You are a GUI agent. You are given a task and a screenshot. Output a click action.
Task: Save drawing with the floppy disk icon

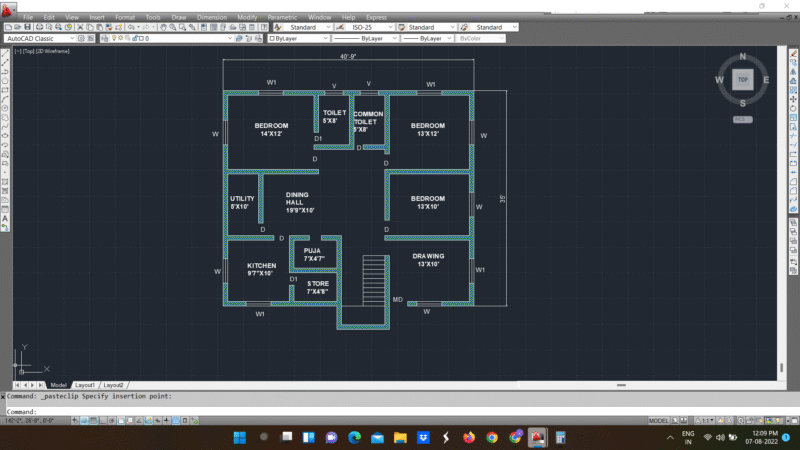(x=27, y=27)
